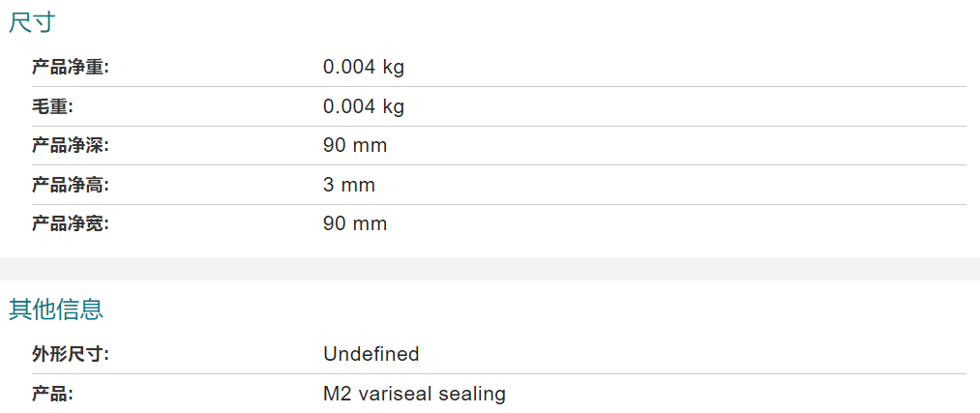980x413 pixels.
Task: Click the 外形尺寸 table row
Action: click(x=499, y=354)
